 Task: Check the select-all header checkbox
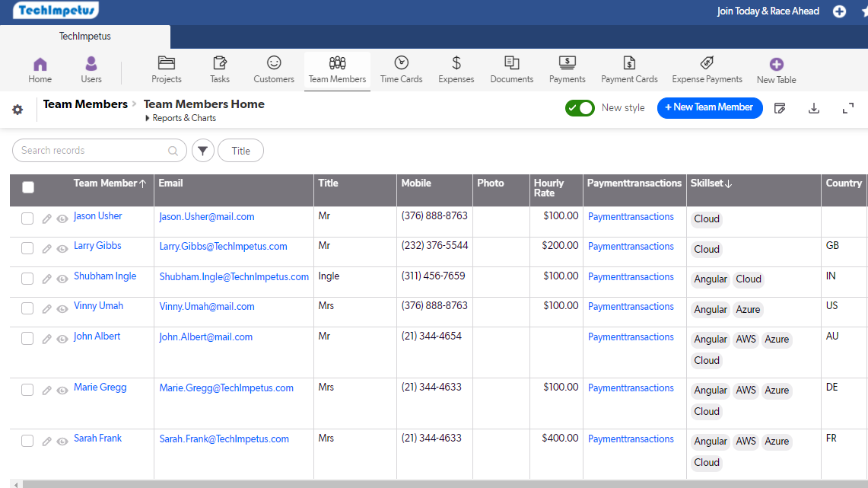(x=28, y=187)
